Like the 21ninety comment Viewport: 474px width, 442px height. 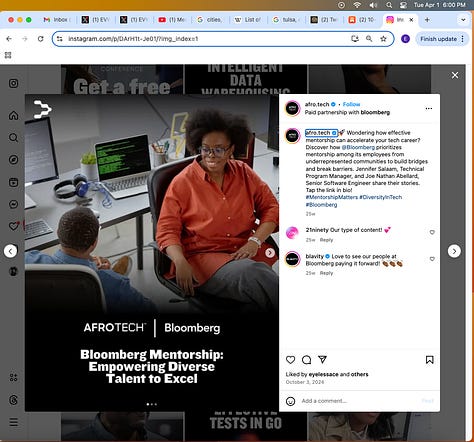tap(432, 232)
